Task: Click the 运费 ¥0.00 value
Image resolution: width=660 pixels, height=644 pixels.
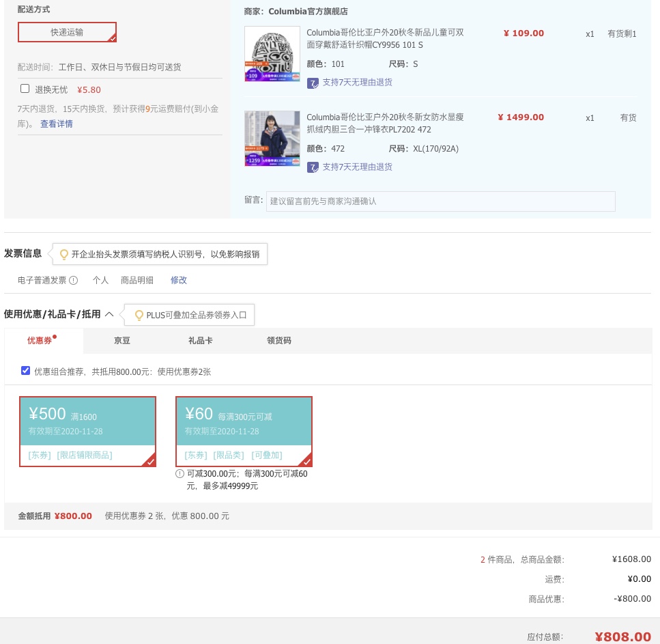Action: 639,579
